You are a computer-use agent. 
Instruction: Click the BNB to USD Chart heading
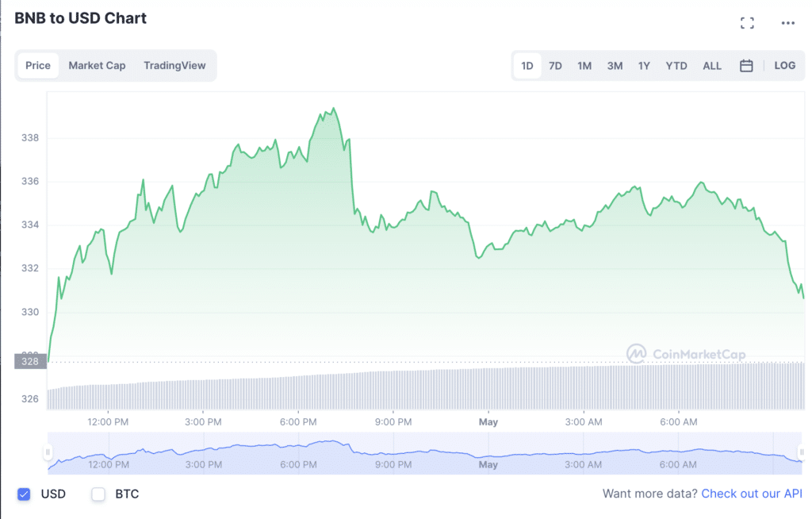pos(80,18)
